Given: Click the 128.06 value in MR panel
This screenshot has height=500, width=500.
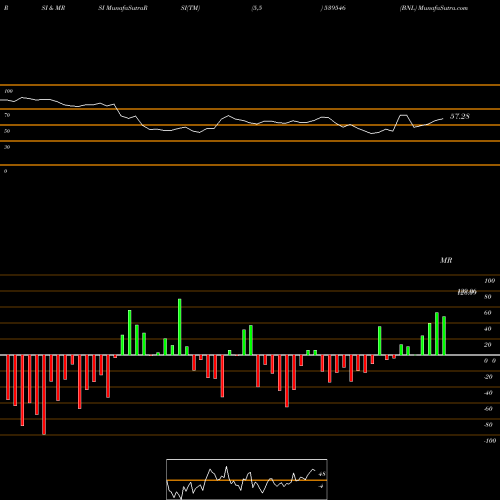Looking at the screenshot, I should [467, 292].
